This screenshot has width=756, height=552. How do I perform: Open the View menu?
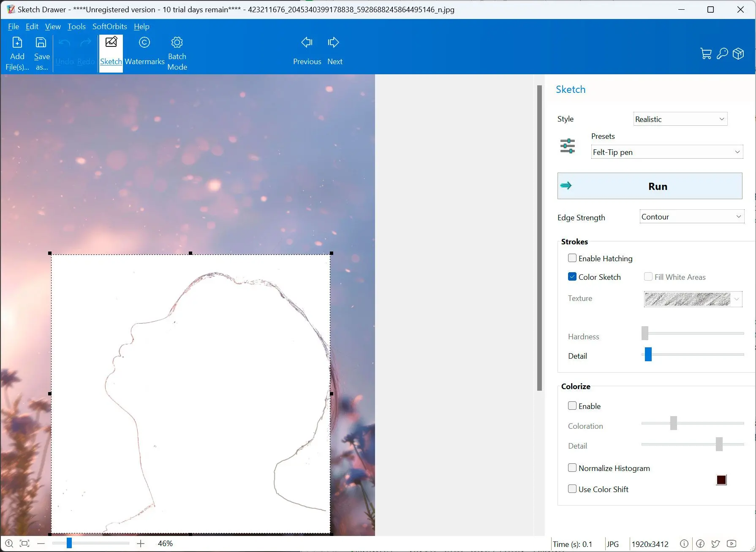click(53, 26)
